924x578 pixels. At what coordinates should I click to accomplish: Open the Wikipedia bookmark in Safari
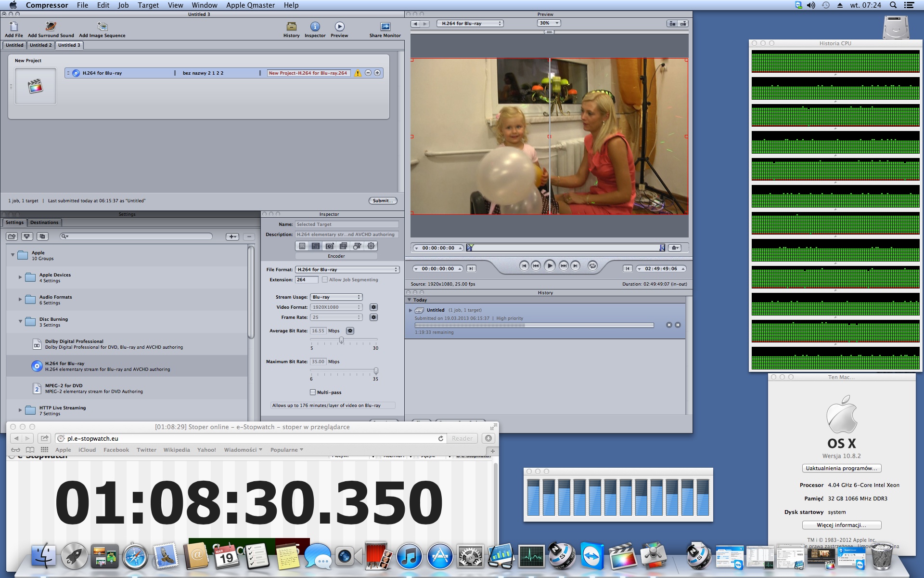[177, 450]
